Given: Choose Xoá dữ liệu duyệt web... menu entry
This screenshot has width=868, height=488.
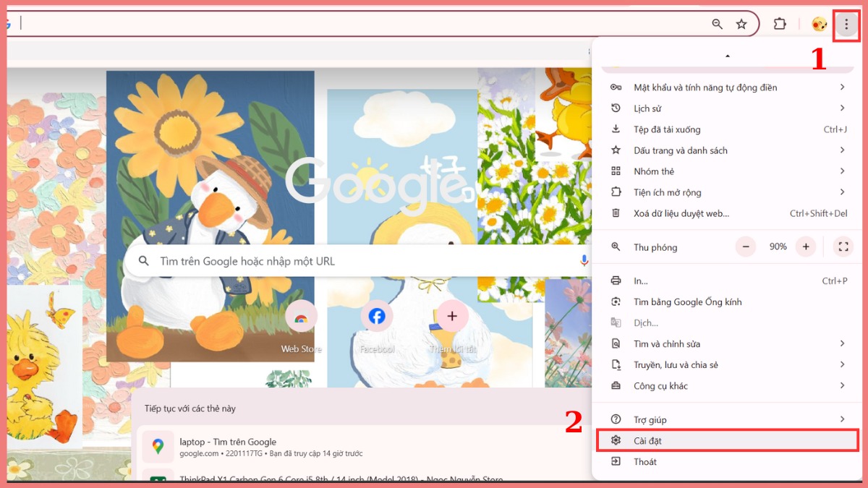Looking at the screenshot, I should pyautogui.click(x=728, y=213).
